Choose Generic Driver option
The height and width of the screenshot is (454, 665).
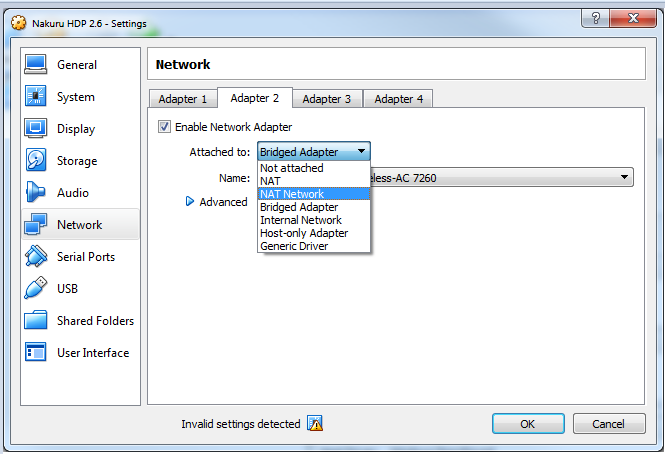pyautogui.click(x=314, y=246)
